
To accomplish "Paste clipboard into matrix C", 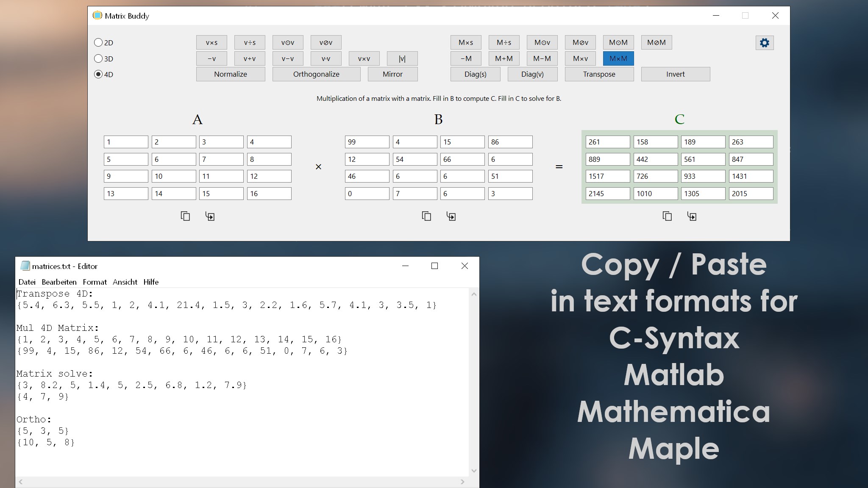I will 692,216.
